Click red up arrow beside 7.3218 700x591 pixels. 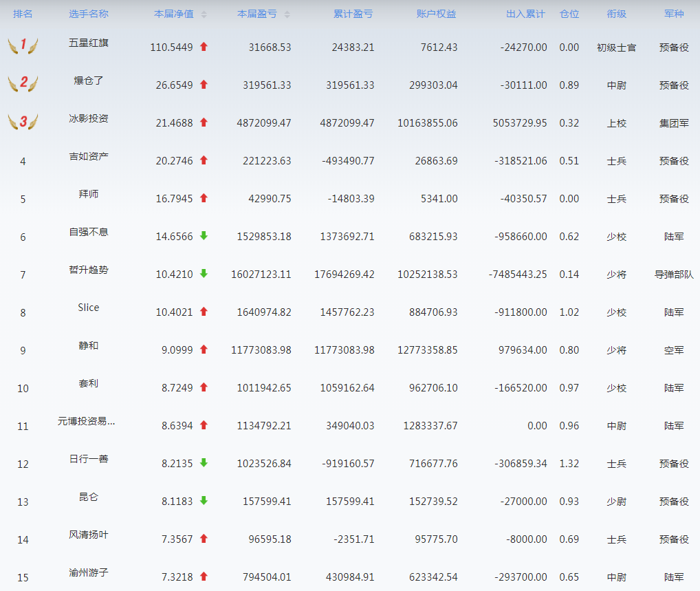[204, 577]
